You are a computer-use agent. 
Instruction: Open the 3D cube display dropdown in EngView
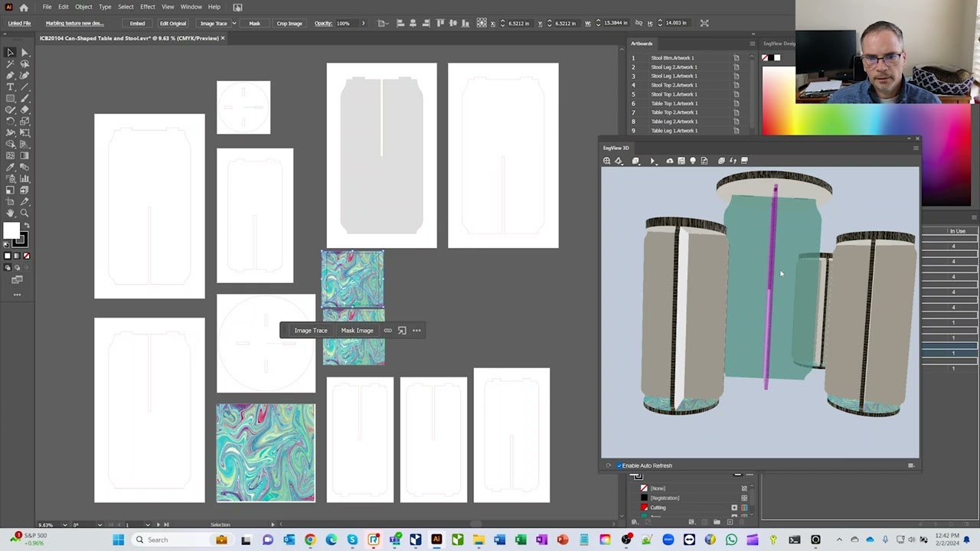(x=637, y=161)
